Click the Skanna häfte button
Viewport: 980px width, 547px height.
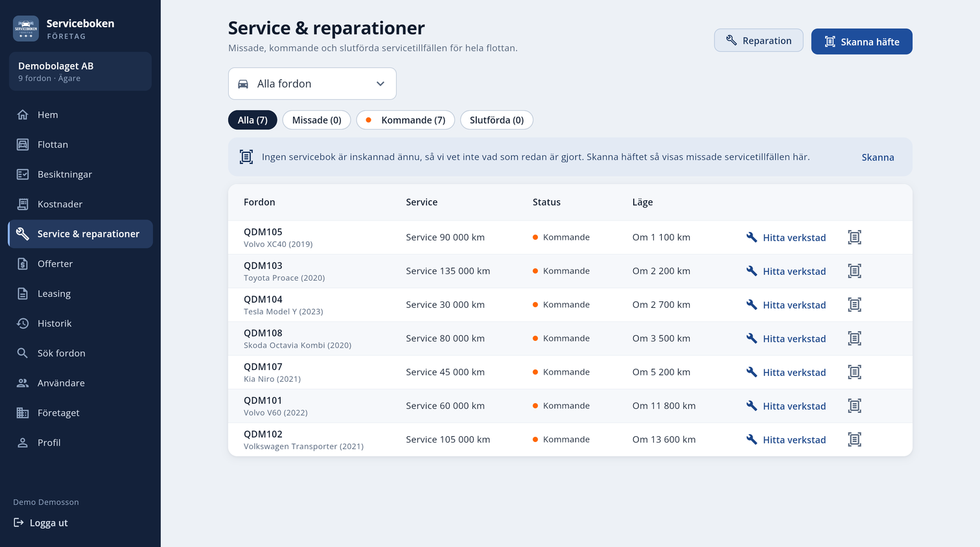pyautogui.click(x=861, y=41)
